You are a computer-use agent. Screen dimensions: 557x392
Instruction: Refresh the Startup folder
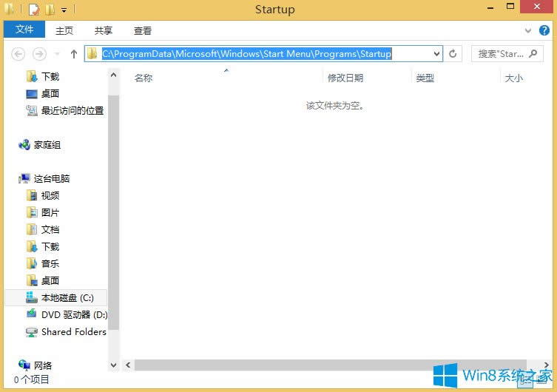(453, 54)
